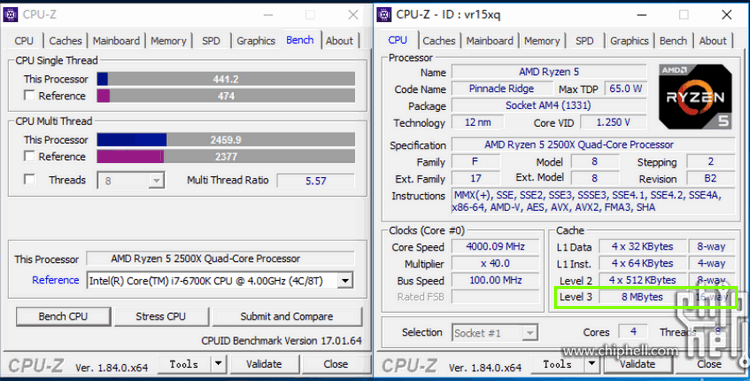Click the CPU-Z app icon in right window title bar
Screen dimensions: 750x381
384,15
